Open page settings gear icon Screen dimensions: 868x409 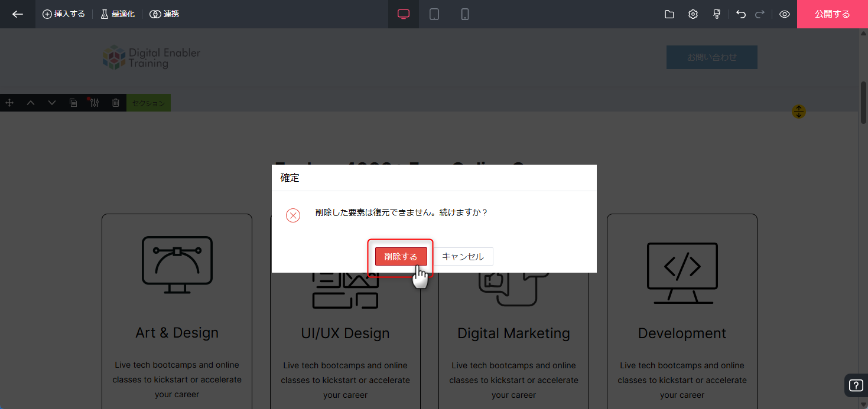pos(693,14)
